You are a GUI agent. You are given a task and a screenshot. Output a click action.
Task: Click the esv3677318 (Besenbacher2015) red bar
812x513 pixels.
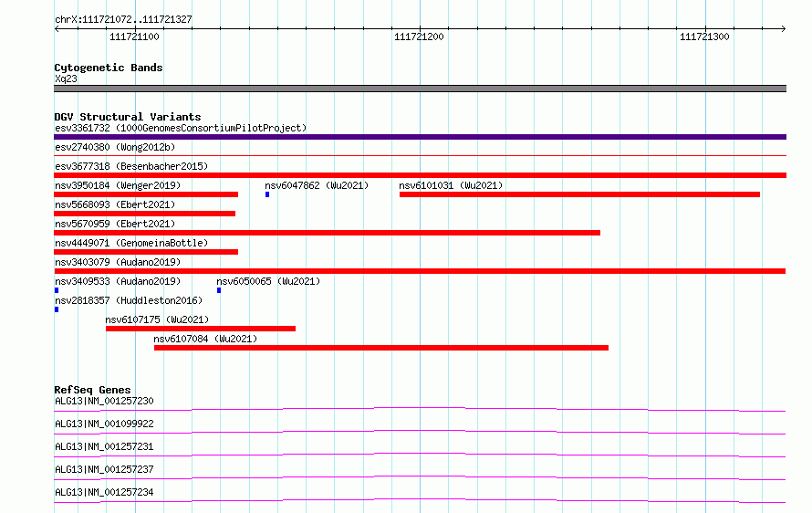[420, 175]
